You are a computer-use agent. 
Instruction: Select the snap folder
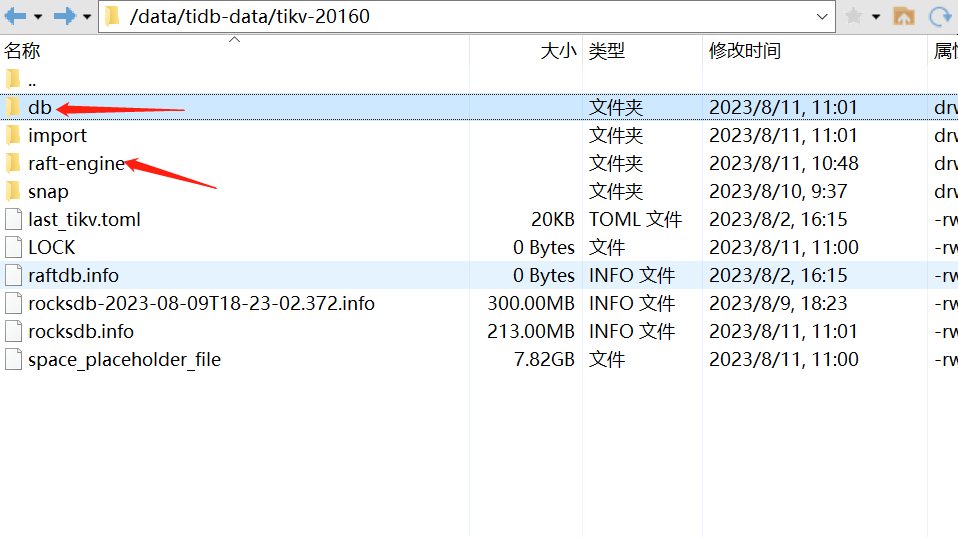[48, 191]
